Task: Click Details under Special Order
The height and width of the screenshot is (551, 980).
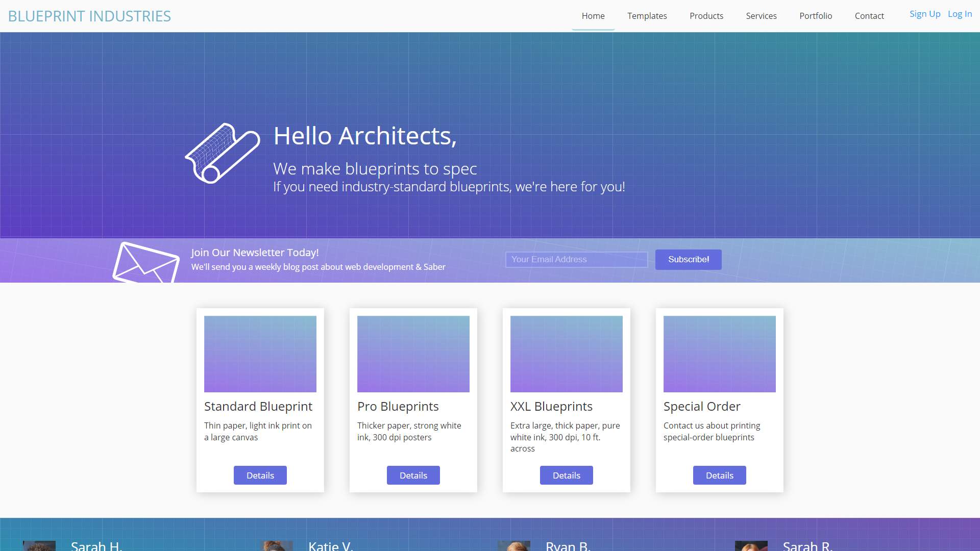Action: (720, 475)
